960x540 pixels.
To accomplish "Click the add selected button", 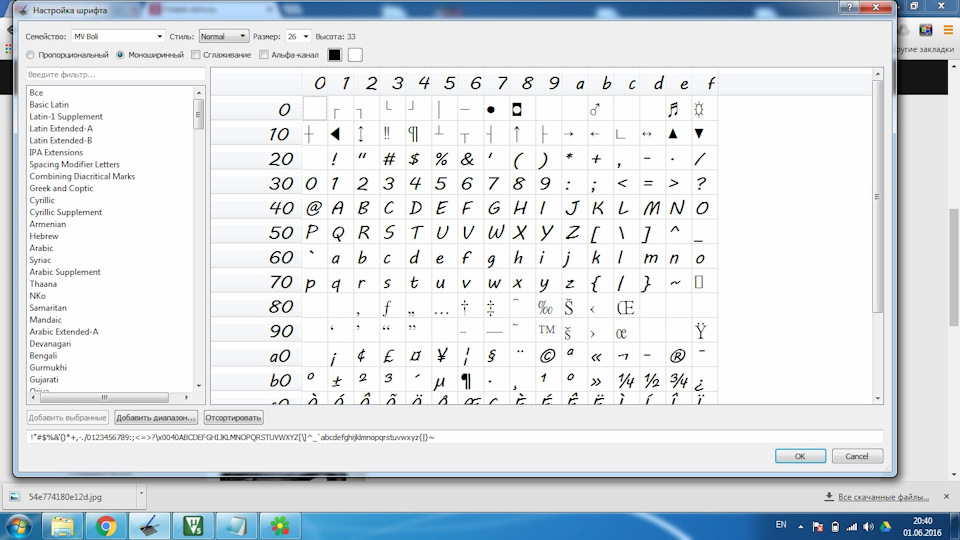I will 67,418.
